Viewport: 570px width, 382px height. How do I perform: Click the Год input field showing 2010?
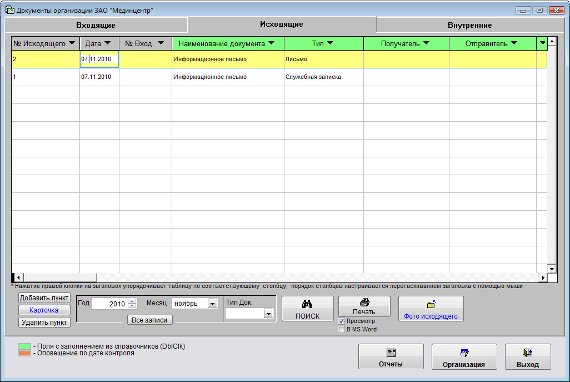[110, 303]
